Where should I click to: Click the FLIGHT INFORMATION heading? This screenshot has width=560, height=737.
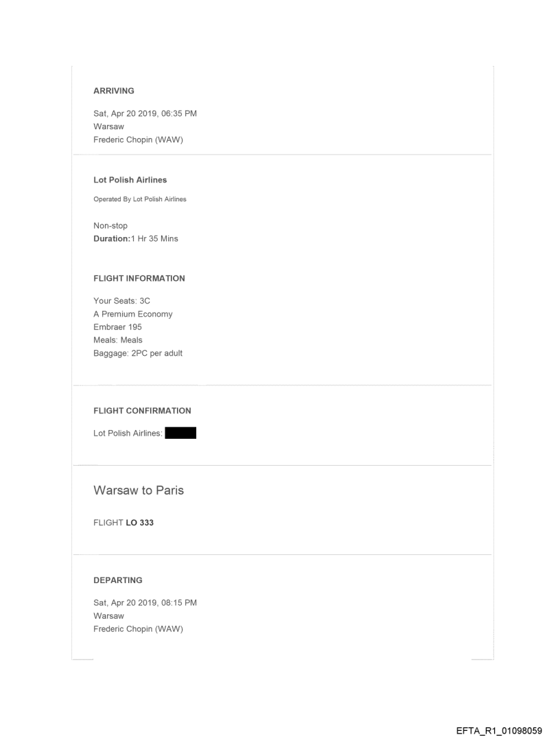(139, 279)
